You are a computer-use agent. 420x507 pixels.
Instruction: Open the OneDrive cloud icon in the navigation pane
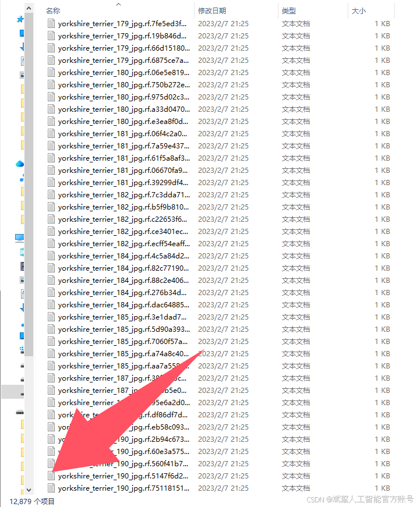coord(20,164)
